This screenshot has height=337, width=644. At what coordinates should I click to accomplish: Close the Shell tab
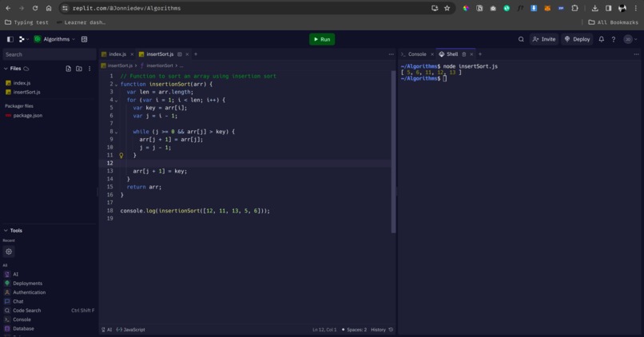[471, 54]
